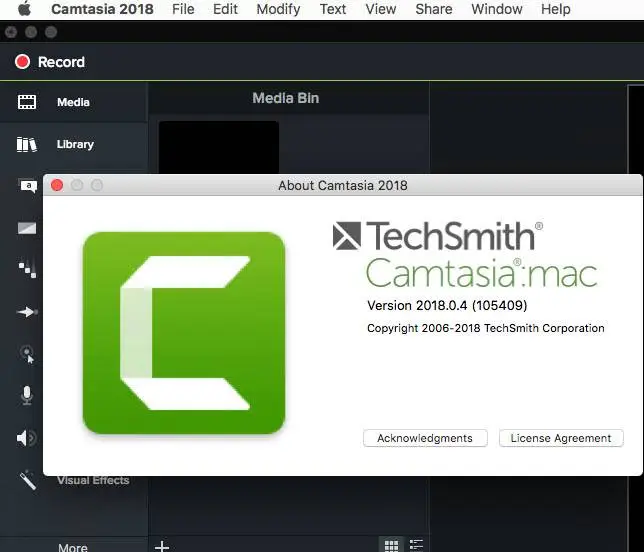Switch Media Bin to list view

pos(416,545)
